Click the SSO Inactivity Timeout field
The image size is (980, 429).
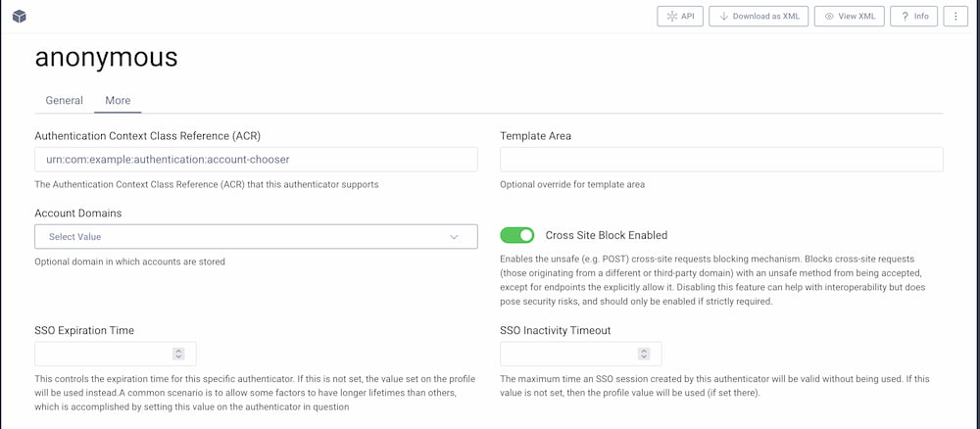(x=568, y=354)
